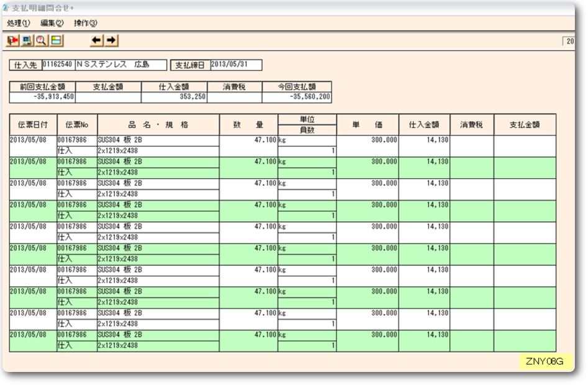Click the 員数 column header
The width and height of the screenshot is (588, 385).
tap(307, 130)
